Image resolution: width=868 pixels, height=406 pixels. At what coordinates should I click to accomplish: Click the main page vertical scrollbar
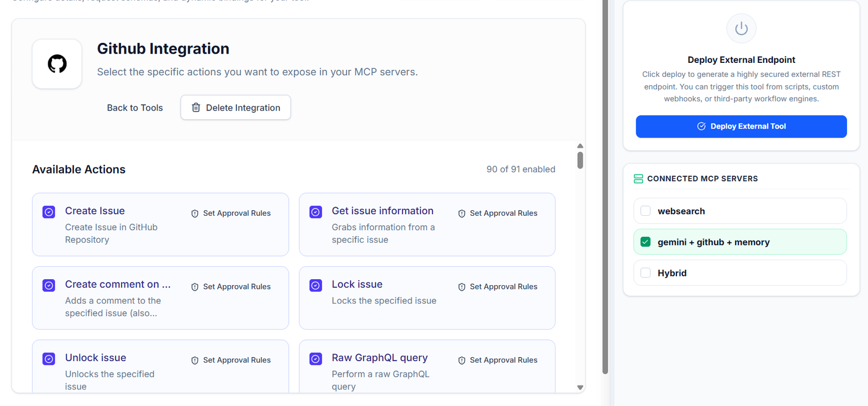tap(605, 187)
